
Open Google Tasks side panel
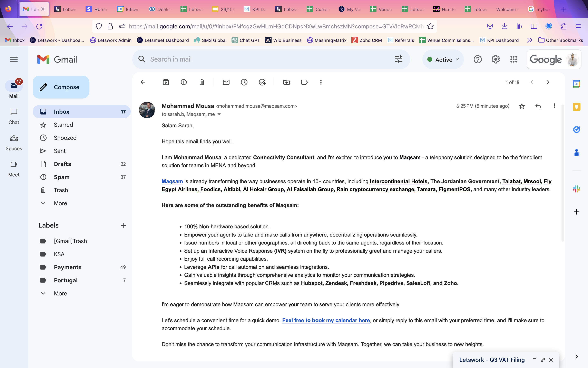pyautogui.click(x=577, y=129)
